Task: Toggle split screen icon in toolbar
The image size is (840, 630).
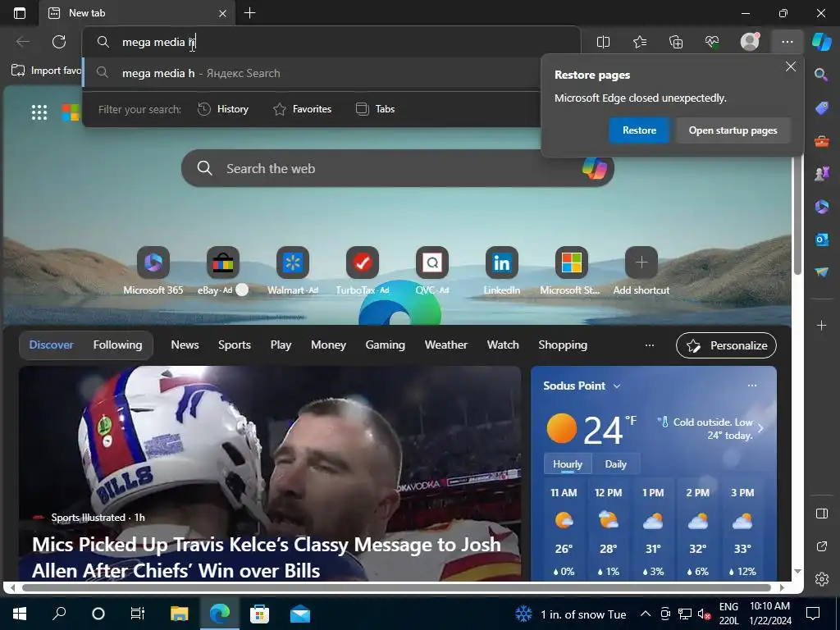Action: [x=603, y=42]
